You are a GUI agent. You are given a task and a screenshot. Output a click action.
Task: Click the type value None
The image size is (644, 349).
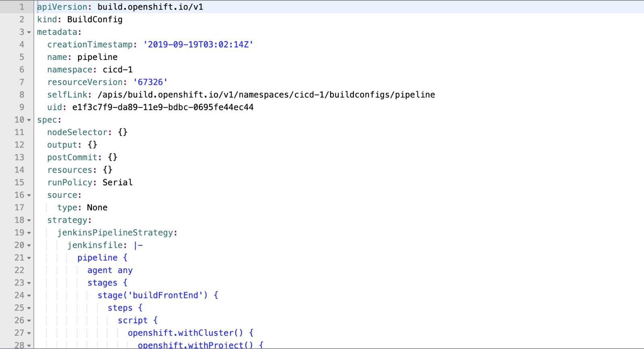[x=97, y=207]
